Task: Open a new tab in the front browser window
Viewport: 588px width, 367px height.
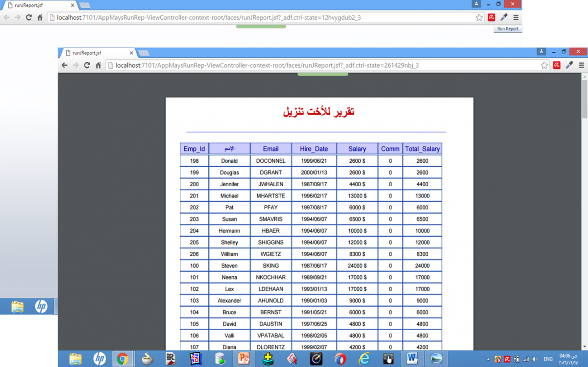Action: point(144,53)
